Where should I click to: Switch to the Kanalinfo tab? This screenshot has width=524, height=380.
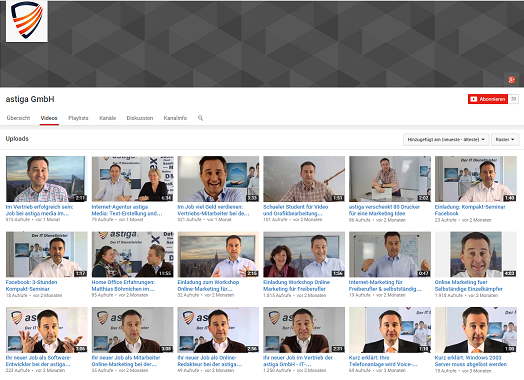pyautogui.click(x=175, y=118)
